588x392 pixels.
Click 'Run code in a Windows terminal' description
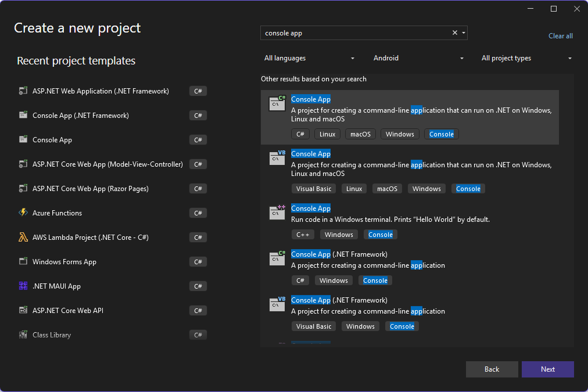pos(390,220)
